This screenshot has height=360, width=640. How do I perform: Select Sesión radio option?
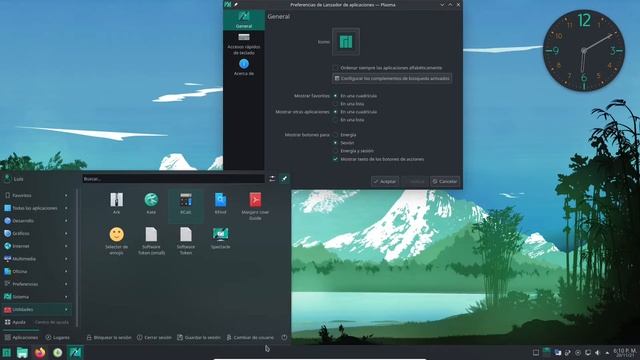tap(344, 143)
